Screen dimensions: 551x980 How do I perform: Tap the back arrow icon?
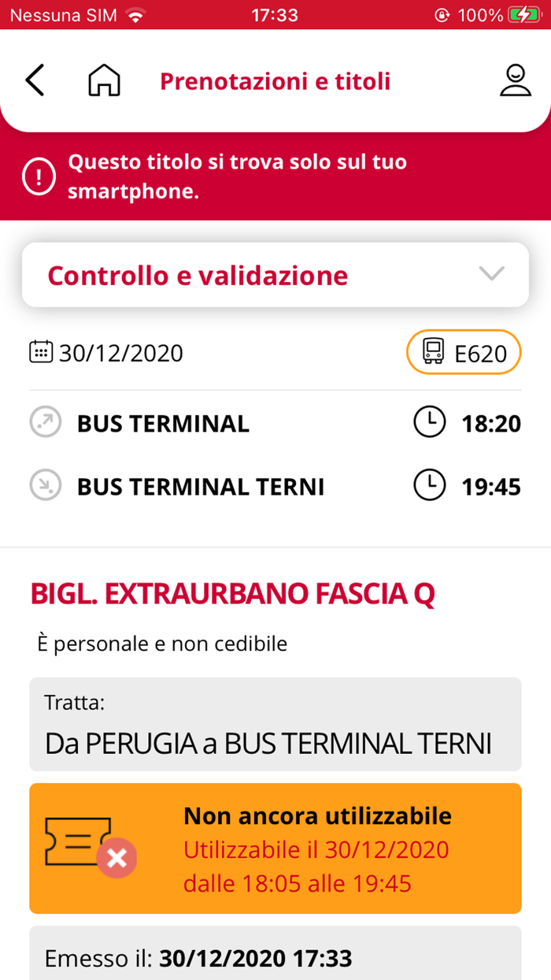(x=35, y=80)
